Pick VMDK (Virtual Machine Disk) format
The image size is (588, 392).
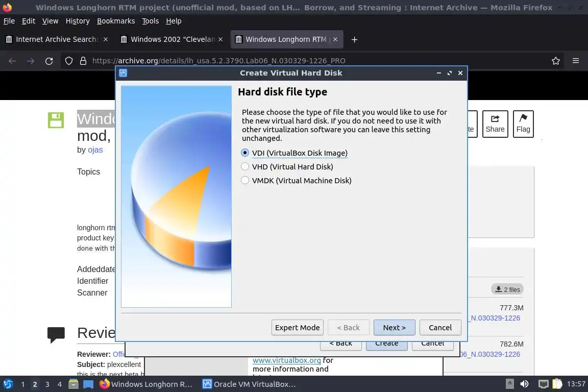pyautogui.click(x=296, y=181)
